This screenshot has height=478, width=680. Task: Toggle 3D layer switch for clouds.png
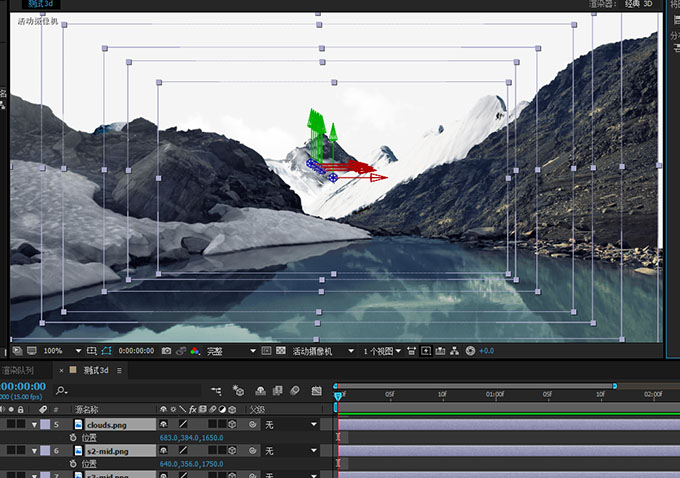[232, 425]
